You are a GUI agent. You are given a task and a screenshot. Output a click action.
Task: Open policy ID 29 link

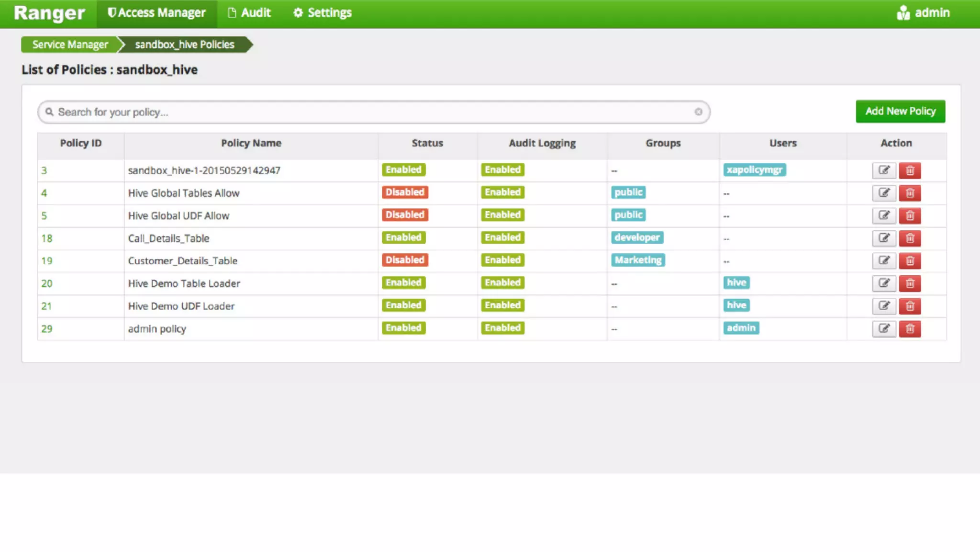[46, 328]
